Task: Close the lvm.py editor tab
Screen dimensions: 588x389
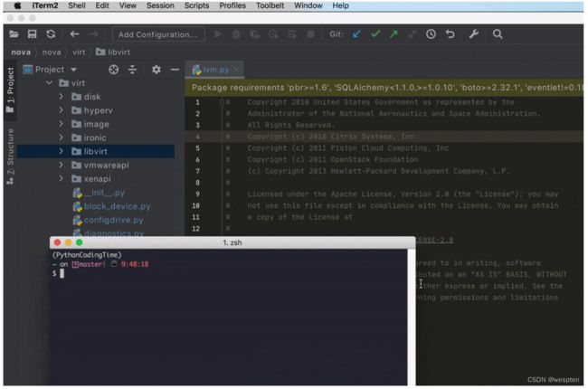Action: tap(236, 70)
